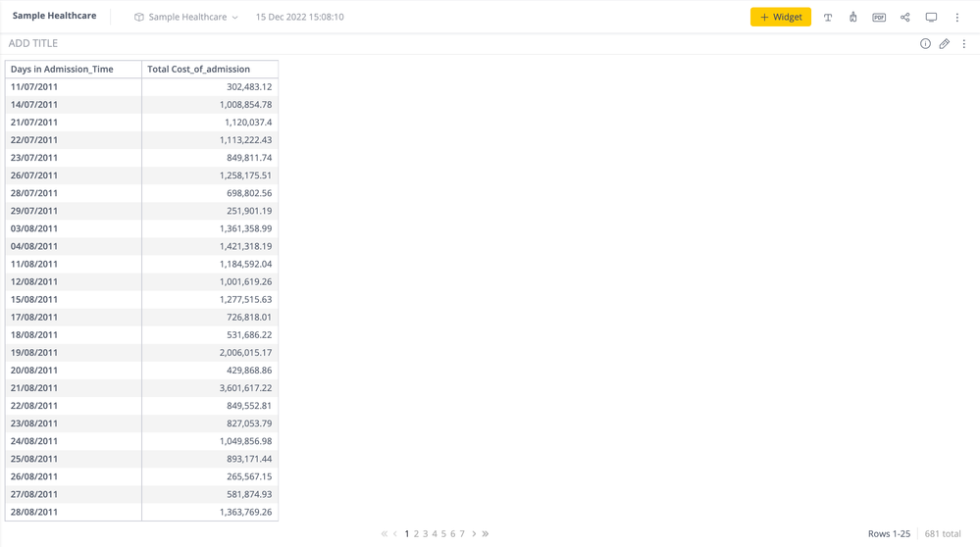This screenshot has height=547, width=980.
Task: Click the yellow + Widget button
Action: [x=780, y=17]
